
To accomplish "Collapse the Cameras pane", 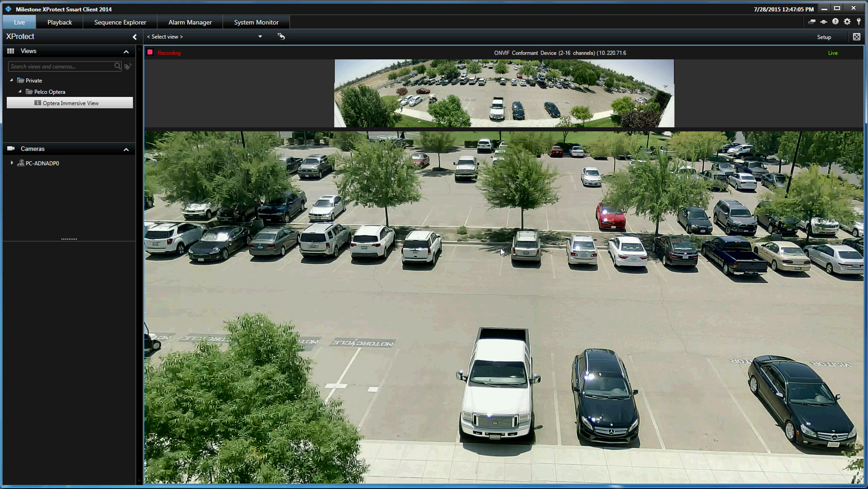I will pyautogui.click(x=126, y=149).
